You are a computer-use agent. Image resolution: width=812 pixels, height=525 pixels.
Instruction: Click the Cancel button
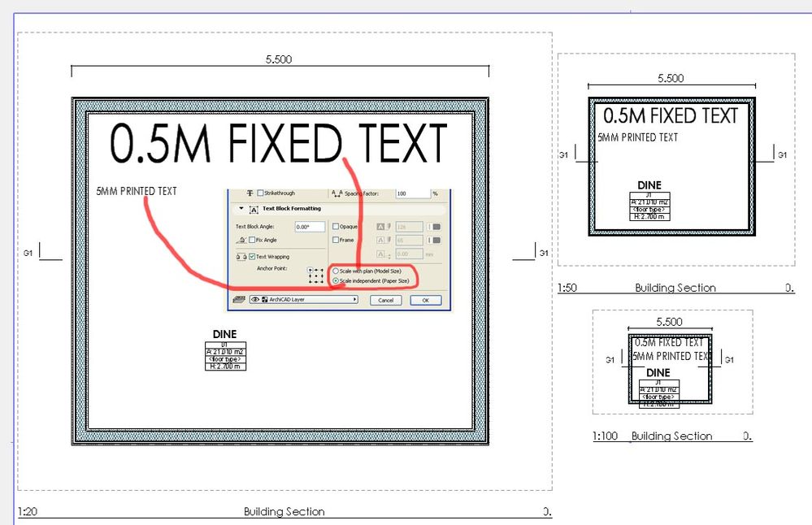pos(386,301)
